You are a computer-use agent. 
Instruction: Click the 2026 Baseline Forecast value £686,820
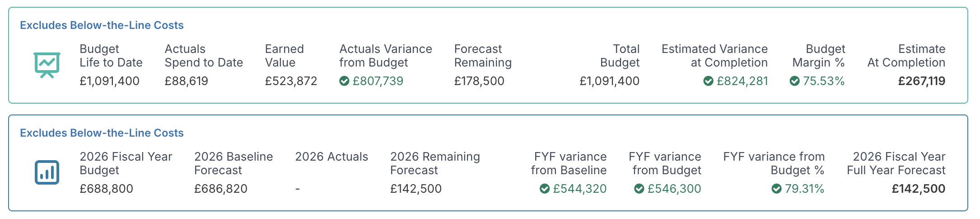(220, 189)
